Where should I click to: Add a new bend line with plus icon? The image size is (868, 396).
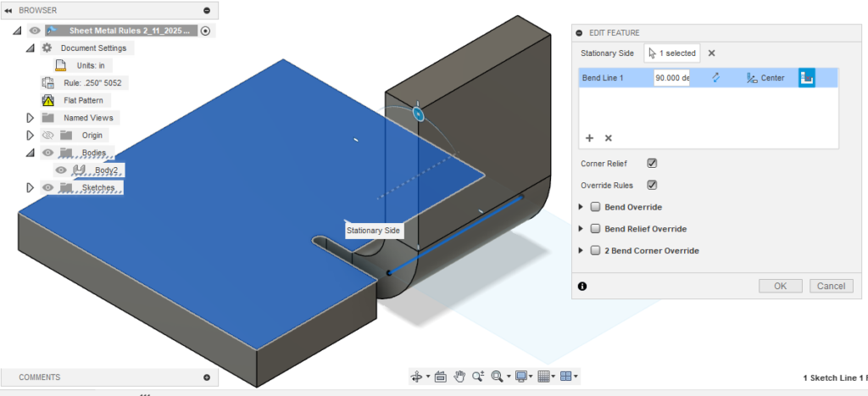pyautogui.click(x=589, y=137)
